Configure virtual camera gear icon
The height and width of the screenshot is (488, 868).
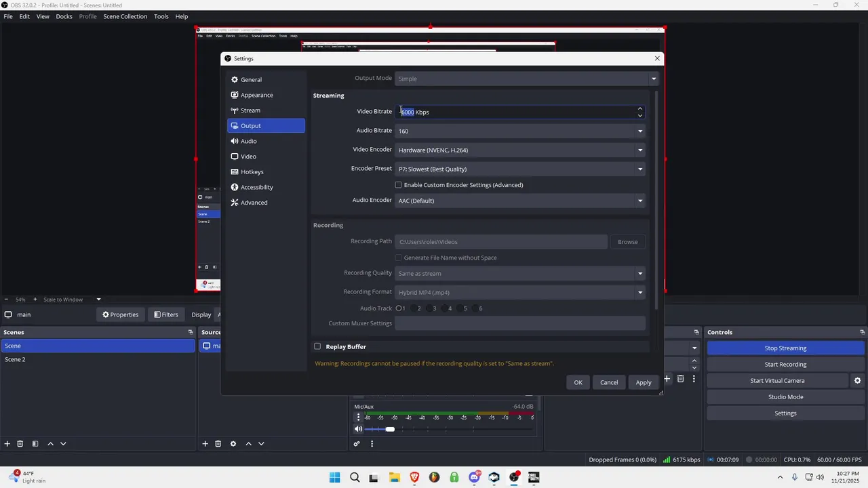pyautogui.click(x=857, y=381)
